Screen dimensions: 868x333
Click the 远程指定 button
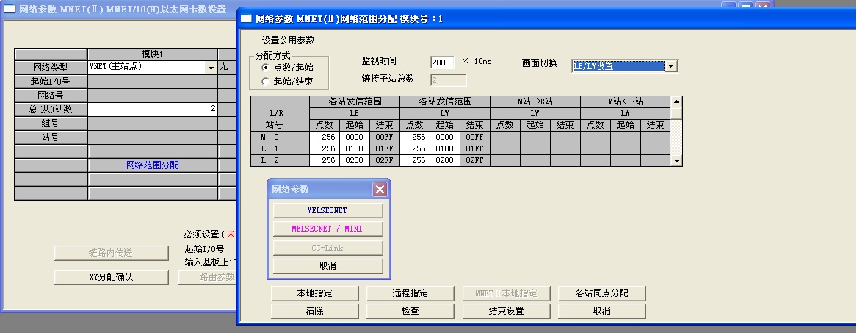(x=410, y=293)
